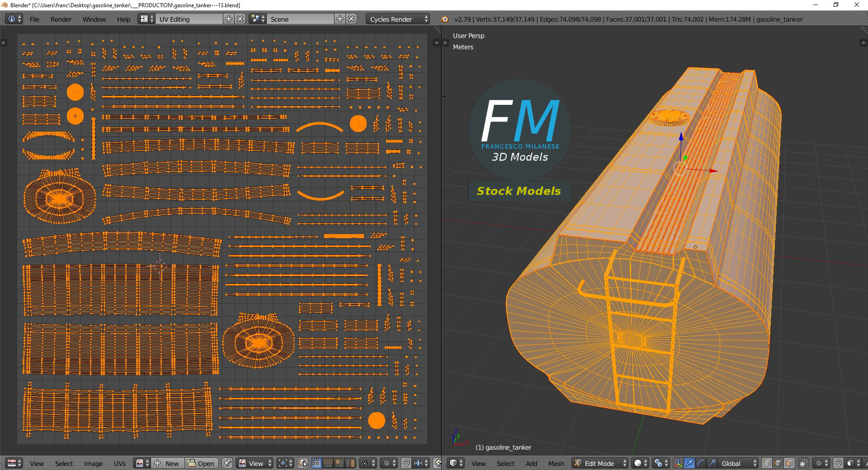Open the 3D View editor type selector
Image resolution: width=868 pixels, height=470 pixels.
(456, 463)
